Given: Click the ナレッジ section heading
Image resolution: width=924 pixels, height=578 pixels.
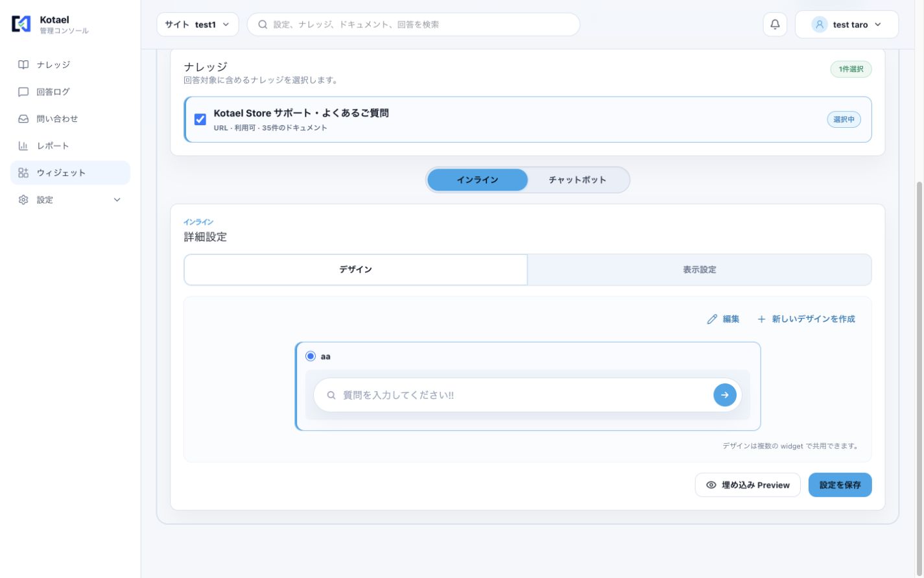Looking at the screenshot, I should click(206, 67).
